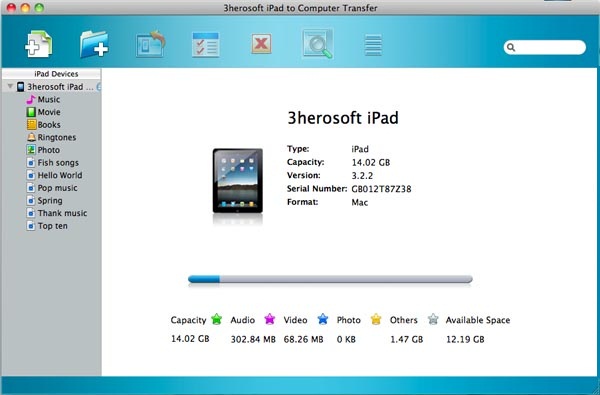Click the 14.02 GB value beside Capacity:

pos(371,163)
